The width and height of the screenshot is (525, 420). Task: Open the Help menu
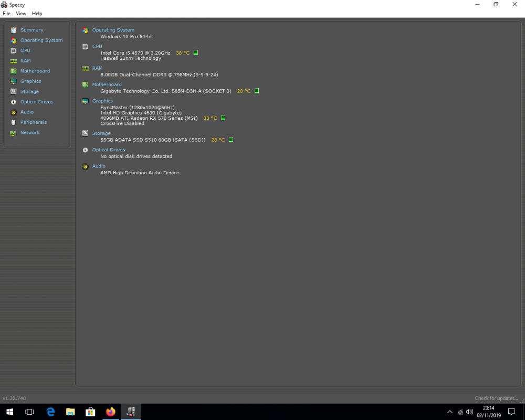tap(37, 14)
